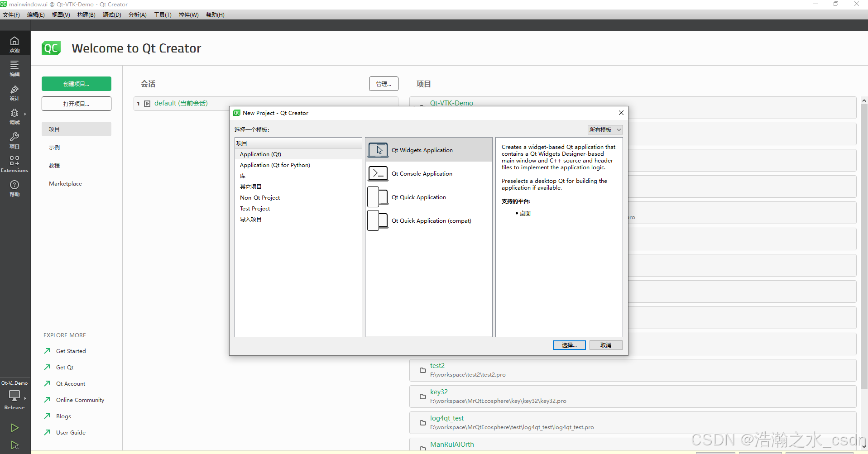This screenshot has height=454, width=868.
Task: Click the 管理... sessions button
Action: coord(384,84)
